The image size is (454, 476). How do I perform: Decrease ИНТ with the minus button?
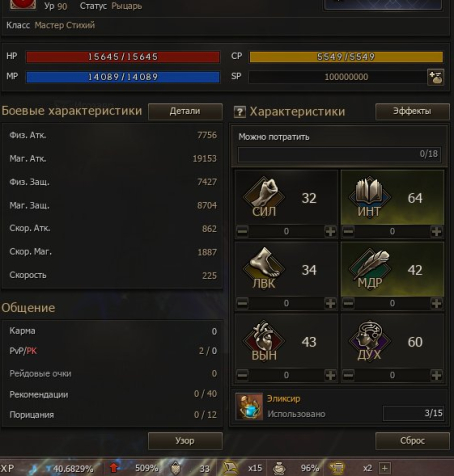348,231
